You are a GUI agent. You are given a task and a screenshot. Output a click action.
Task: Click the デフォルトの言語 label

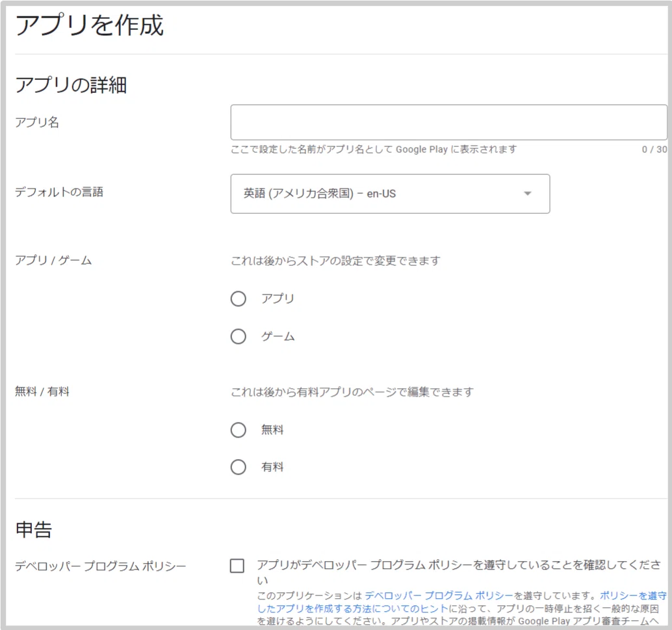(59, 192)
